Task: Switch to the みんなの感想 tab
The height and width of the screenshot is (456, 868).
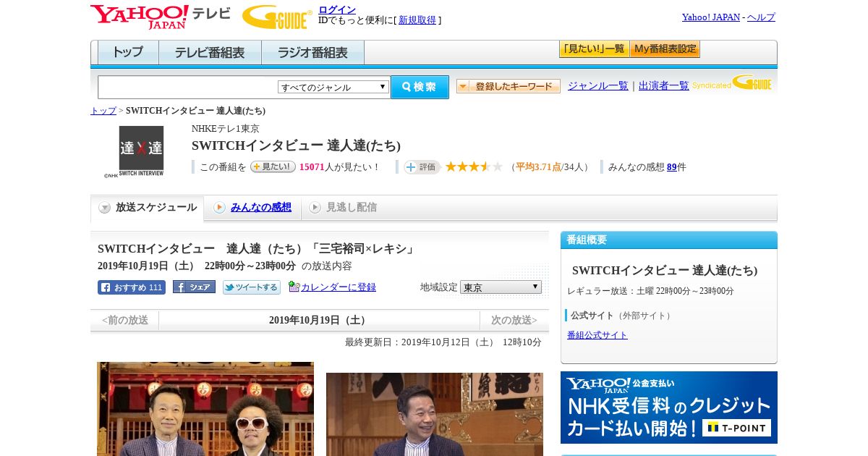Action: click(260, 207)
